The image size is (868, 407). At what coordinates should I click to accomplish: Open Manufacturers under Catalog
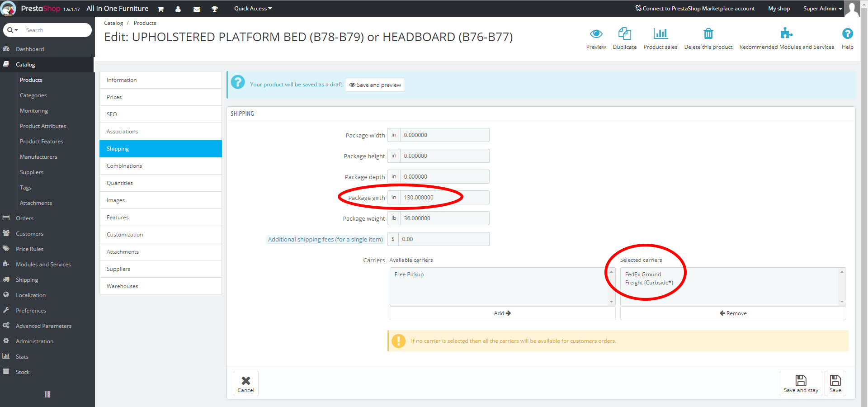[38, 157]
